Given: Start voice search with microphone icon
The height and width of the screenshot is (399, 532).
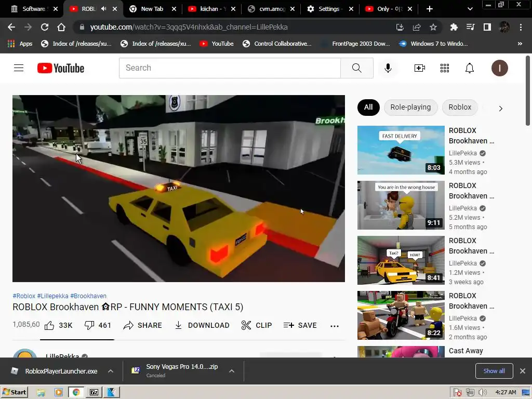Looking at the screenshot, I should point(388,68).
